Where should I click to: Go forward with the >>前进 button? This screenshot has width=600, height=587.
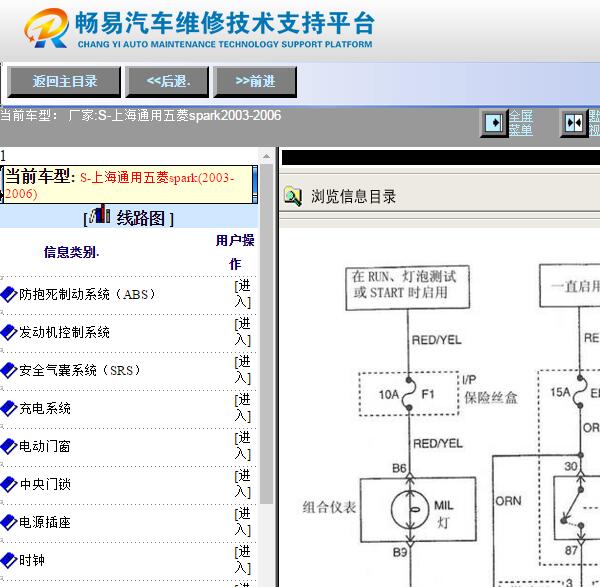[x=255, y=82]
